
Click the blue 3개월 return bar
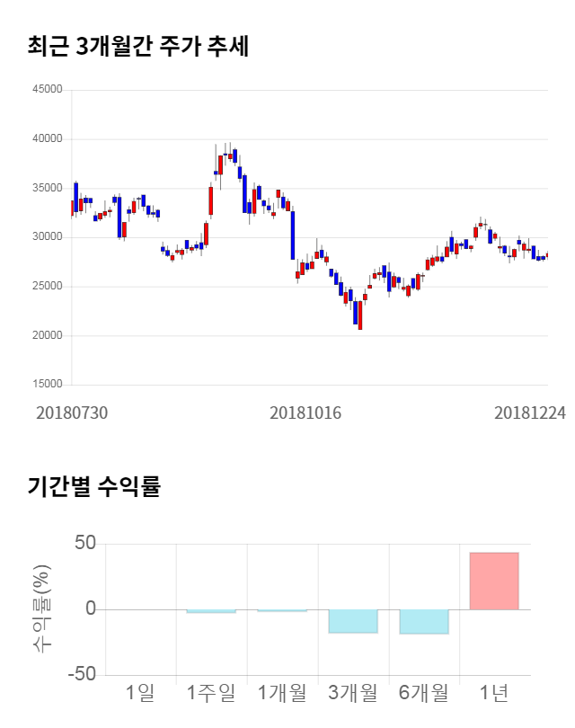pos(352,620)
